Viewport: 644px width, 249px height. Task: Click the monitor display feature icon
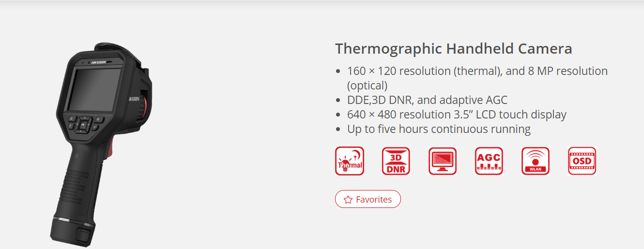pos(443,161)
